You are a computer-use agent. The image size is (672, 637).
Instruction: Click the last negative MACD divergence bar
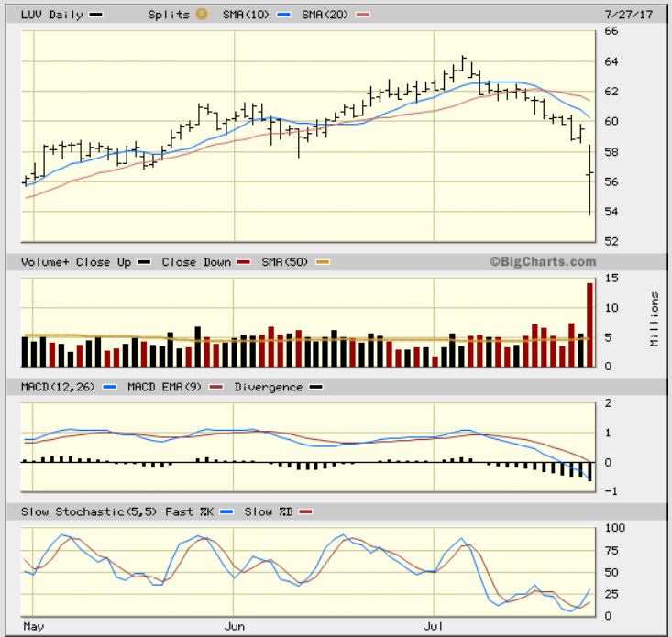point(590,471)
